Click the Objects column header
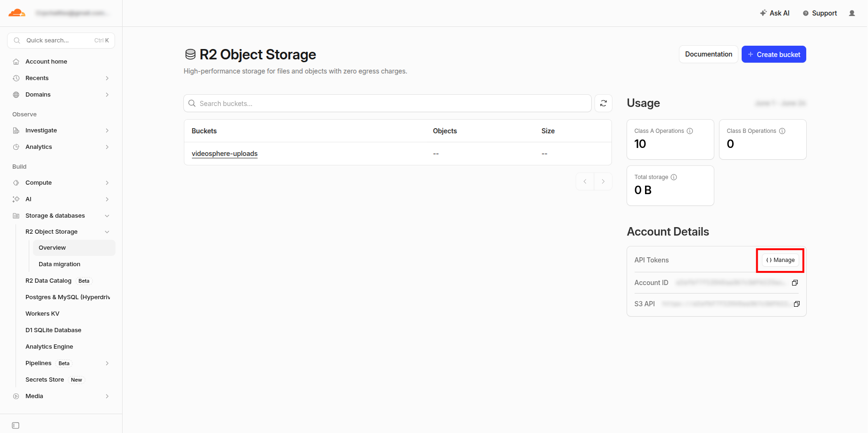Viewport: 868px width, 433px height. 445,131
